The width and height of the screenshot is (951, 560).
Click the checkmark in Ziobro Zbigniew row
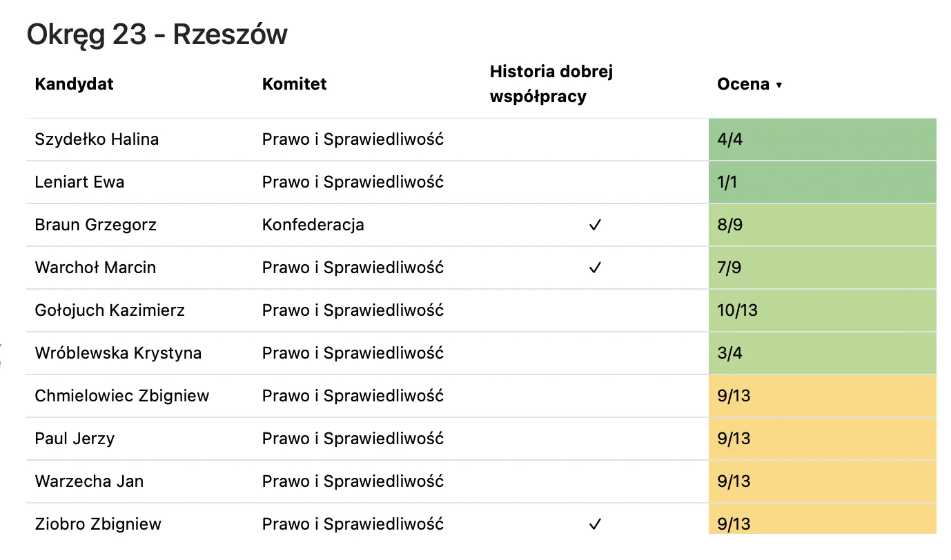point(595,524)
